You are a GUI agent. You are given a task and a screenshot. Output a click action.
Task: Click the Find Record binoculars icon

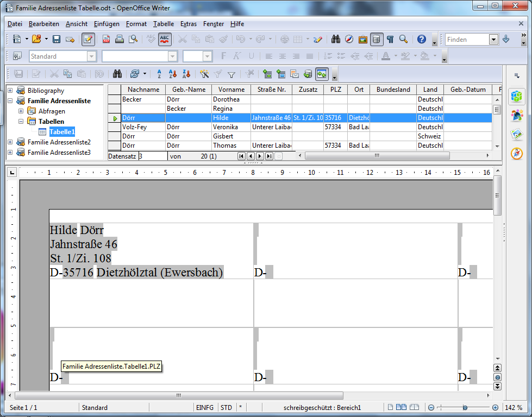(117, 74)
